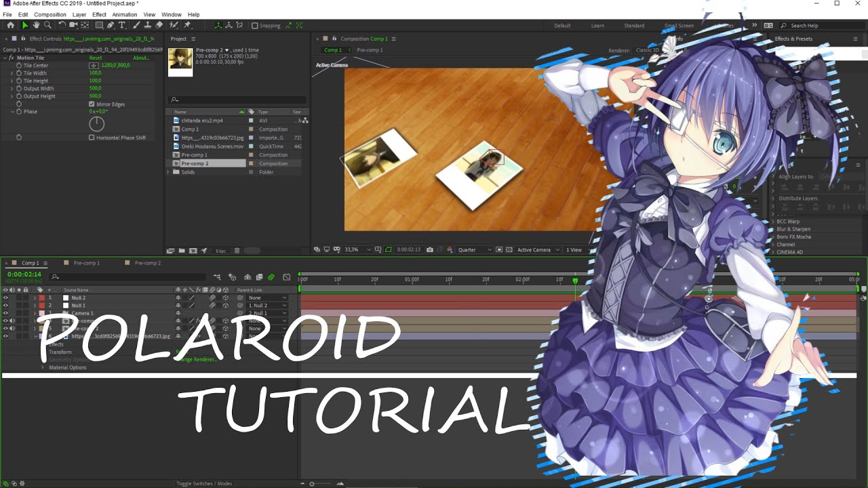This screenshot has width=868, height=488.
Task: Click the timeline search field
Action: point(129,277)
